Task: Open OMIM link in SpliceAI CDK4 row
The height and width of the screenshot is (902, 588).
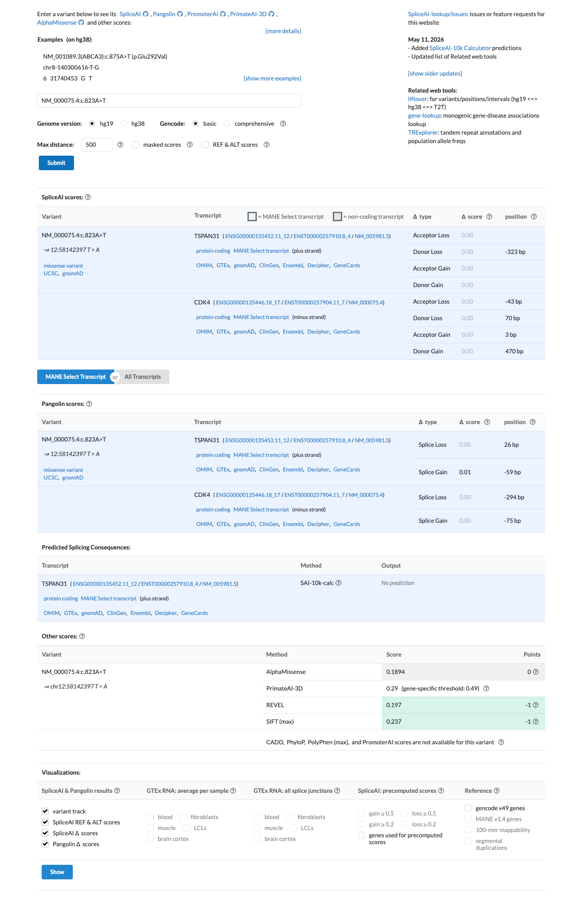Action: click(x=204, y=332)
